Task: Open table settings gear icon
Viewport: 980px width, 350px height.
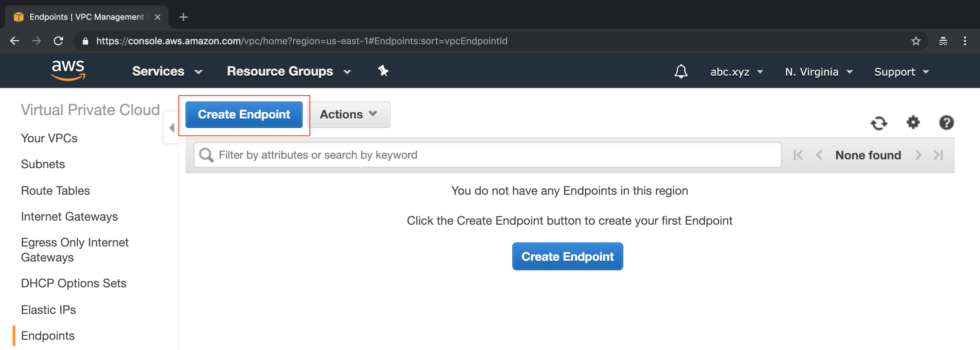Action: click(x=913, y=123)
